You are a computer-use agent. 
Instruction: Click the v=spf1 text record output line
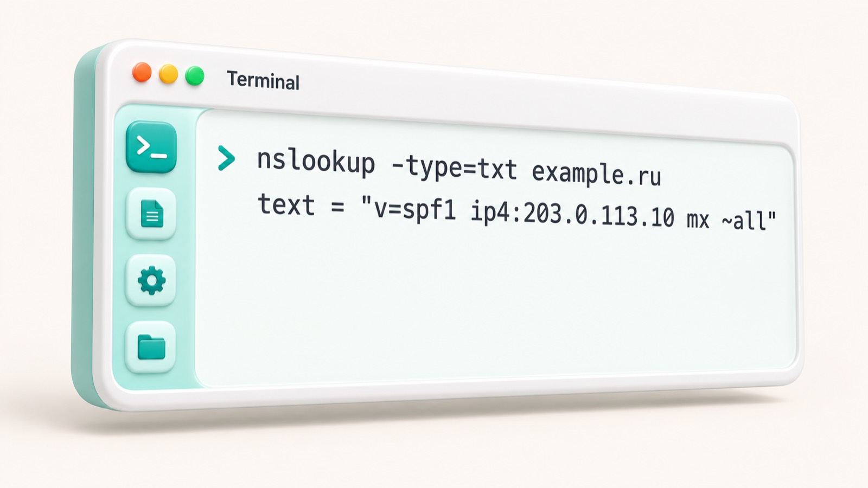[x=517, y=212]
